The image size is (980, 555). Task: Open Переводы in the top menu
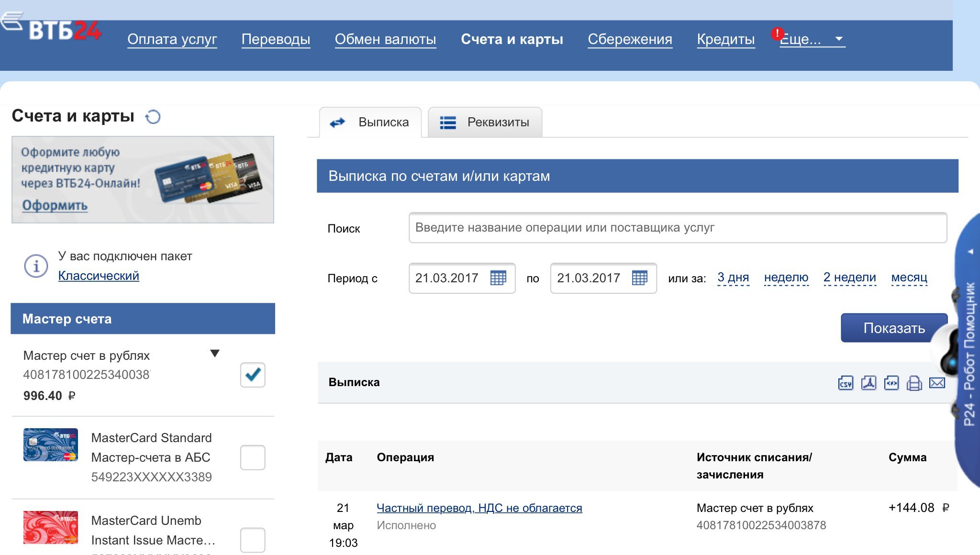tap(276, 39)
